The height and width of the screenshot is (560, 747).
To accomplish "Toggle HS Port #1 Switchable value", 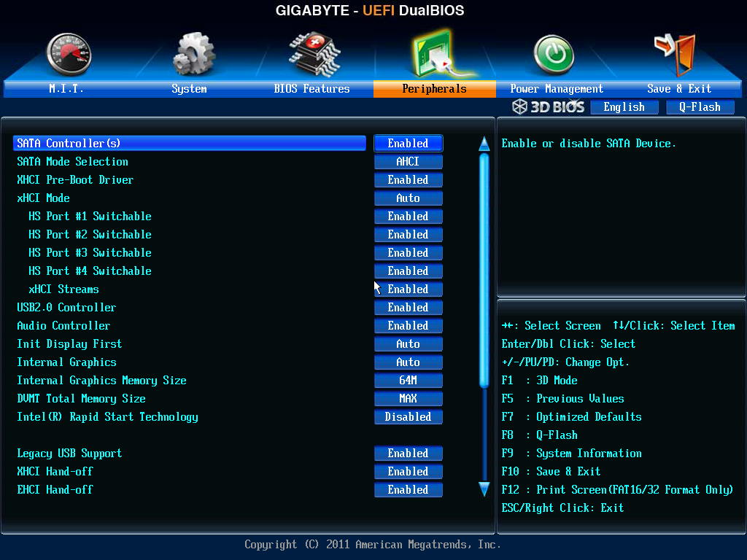I will tap(409, 216).
